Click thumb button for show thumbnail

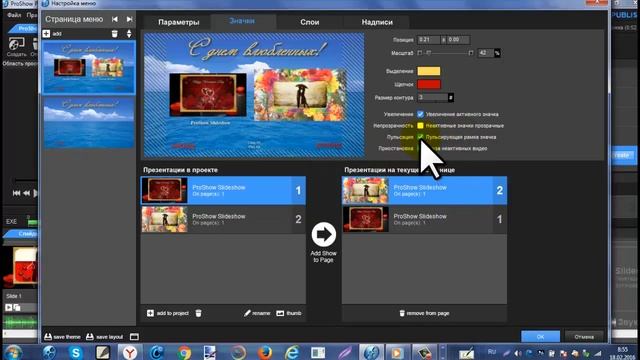(x=289, y=313)
